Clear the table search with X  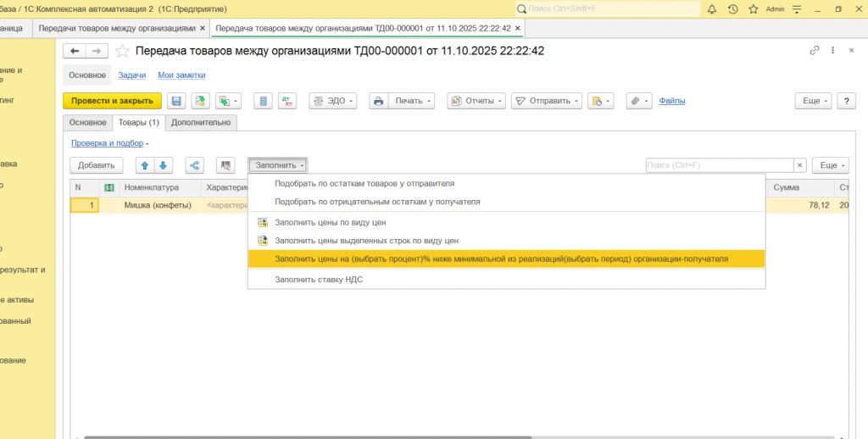pos(800,165)
